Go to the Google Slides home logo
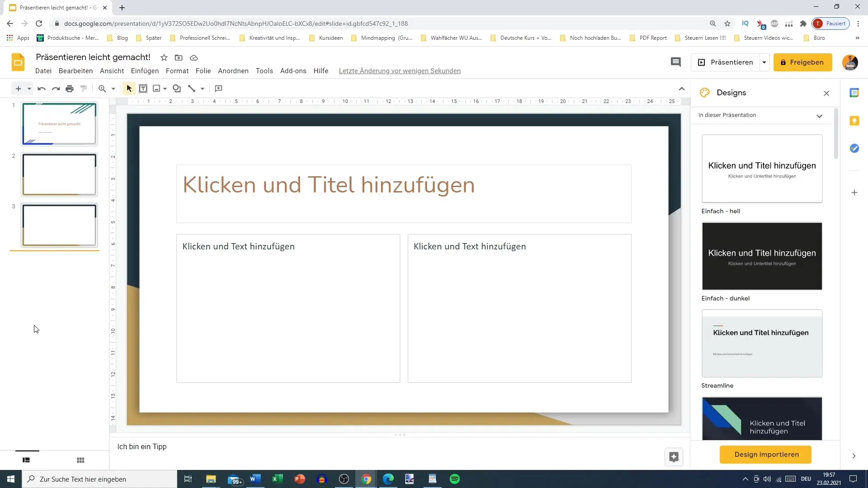Screen dimensions: 868x488 (18, 62)
